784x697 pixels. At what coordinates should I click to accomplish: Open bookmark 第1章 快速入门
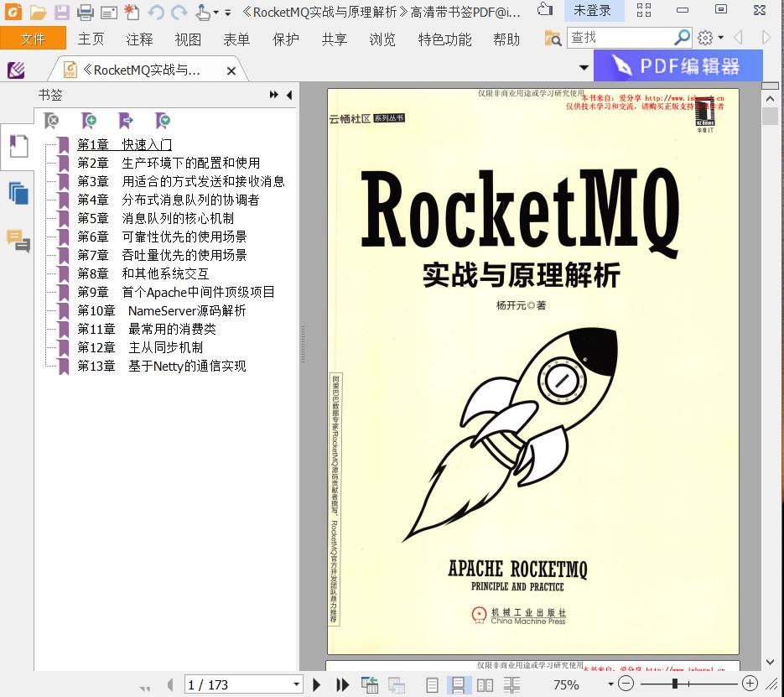124,144
